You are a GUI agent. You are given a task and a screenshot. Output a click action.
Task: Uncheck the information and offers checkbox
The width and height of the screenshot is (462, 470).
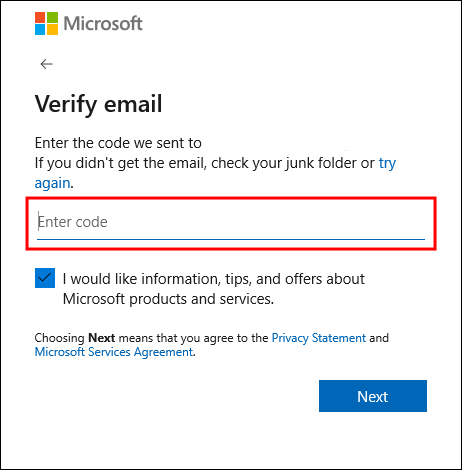click(x=45, y=278)
